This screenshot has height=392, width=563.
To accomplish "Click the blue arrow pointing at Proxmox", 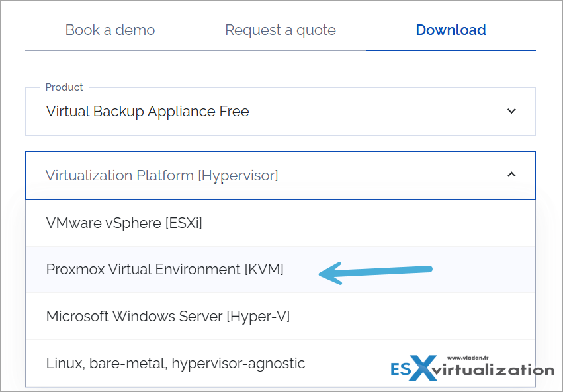I will [376, 273].
